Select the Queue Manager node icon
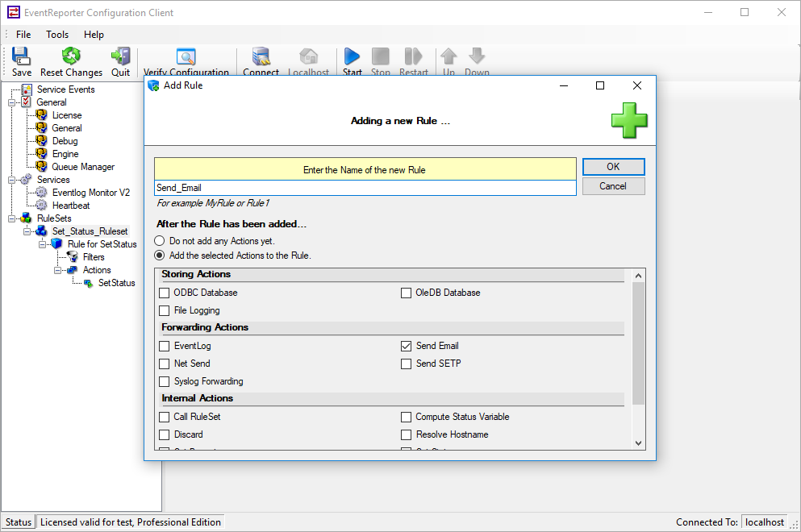Image resolution: width=801 pixels, height=532 pixels. (x=41, y=166)
